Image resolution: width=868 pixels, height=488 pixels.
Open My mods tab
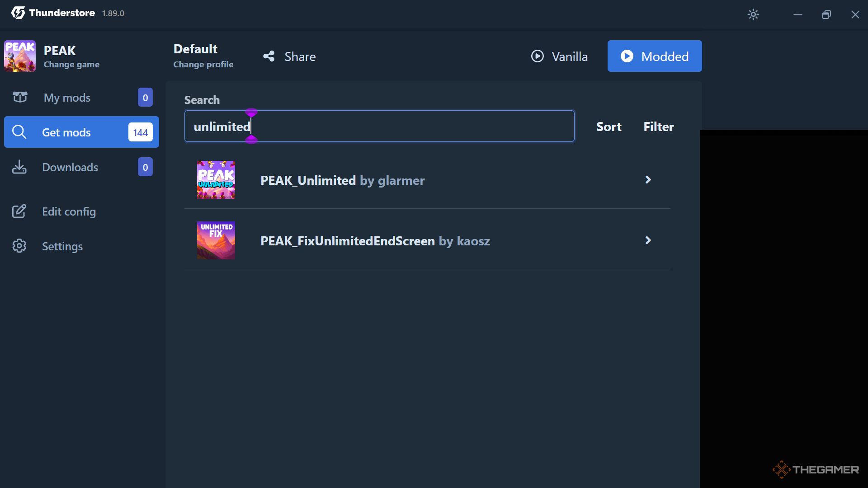[81, 98]
